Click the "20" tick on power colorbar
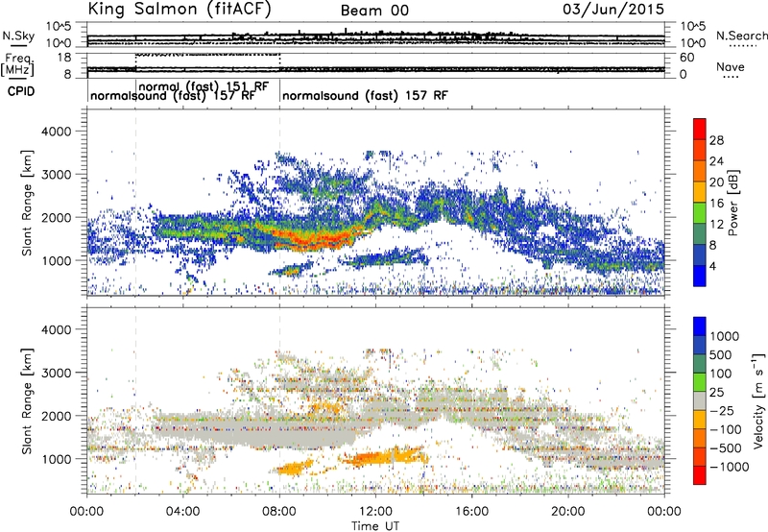The height and width of the screenshot is (532, 768). (x=716, y=182)
